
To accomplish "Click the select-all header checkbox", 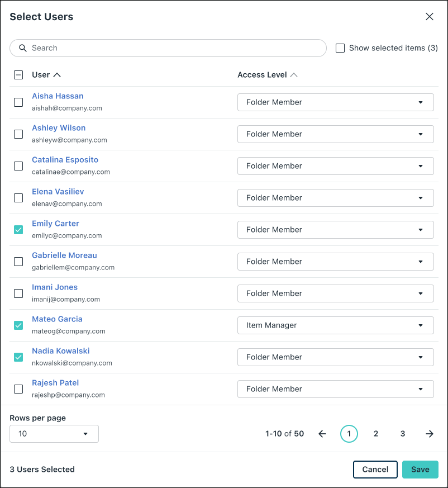I will (18, 74).
